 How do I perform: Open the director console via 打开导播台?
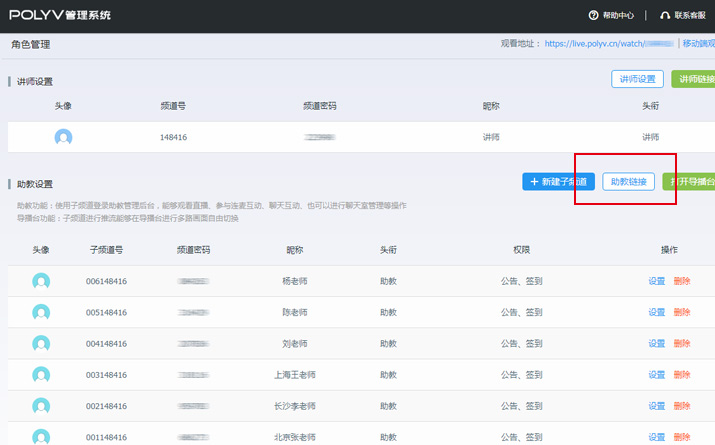(690, 181)
